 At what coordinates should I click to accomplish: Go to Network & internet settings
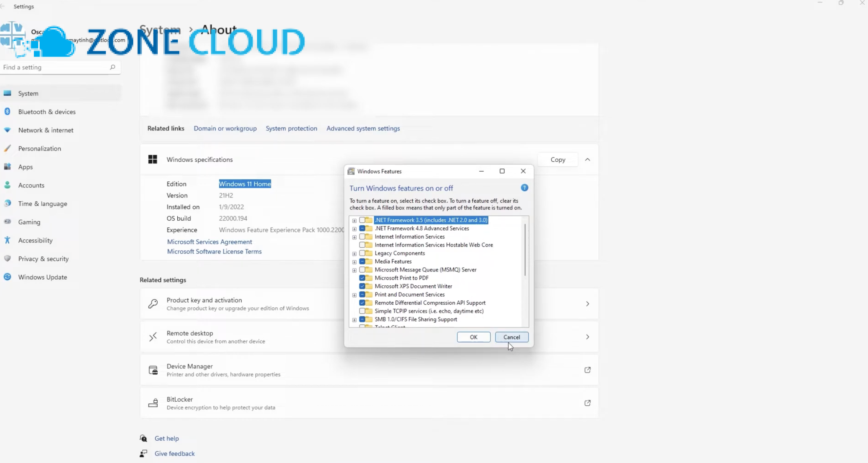click(46, 130)
